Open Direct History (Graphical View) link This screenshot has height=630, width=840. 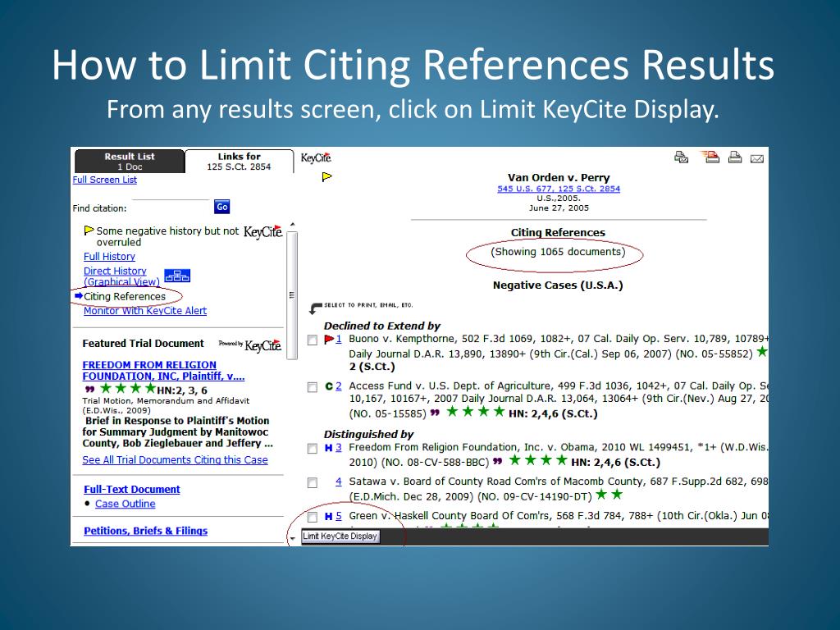(x=121, y=276)
